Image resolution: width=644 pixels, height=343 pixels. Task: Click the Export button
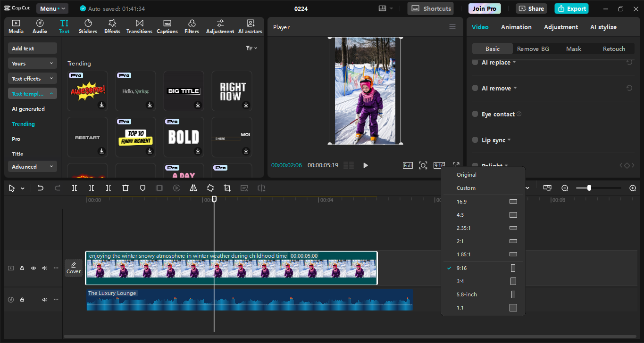(571, 8)
